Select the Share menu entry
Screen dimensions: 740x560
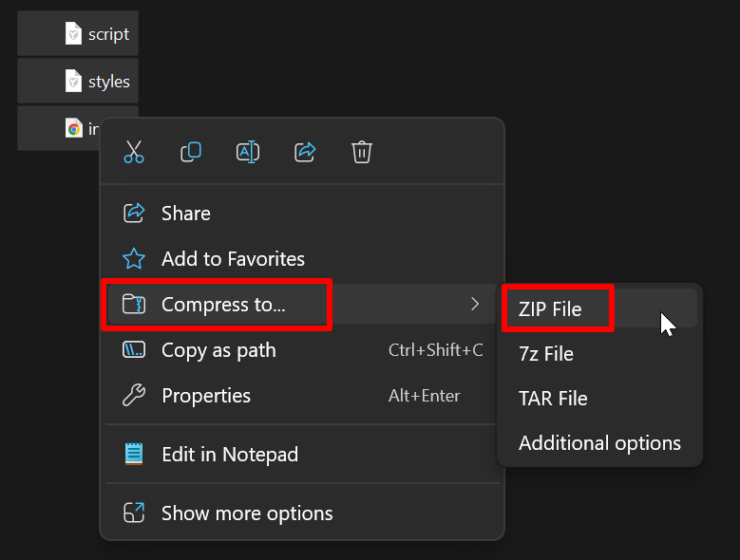(186, 214)
